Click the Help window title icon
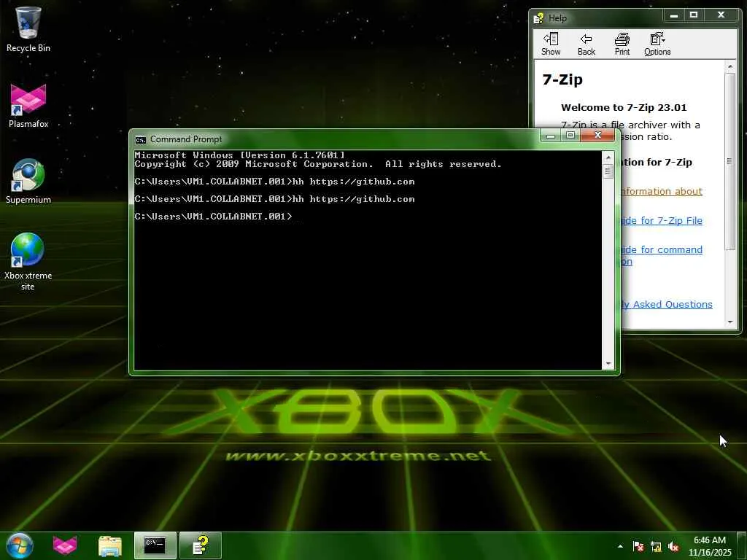Screen dimensions: 747x560 [539, 18]
